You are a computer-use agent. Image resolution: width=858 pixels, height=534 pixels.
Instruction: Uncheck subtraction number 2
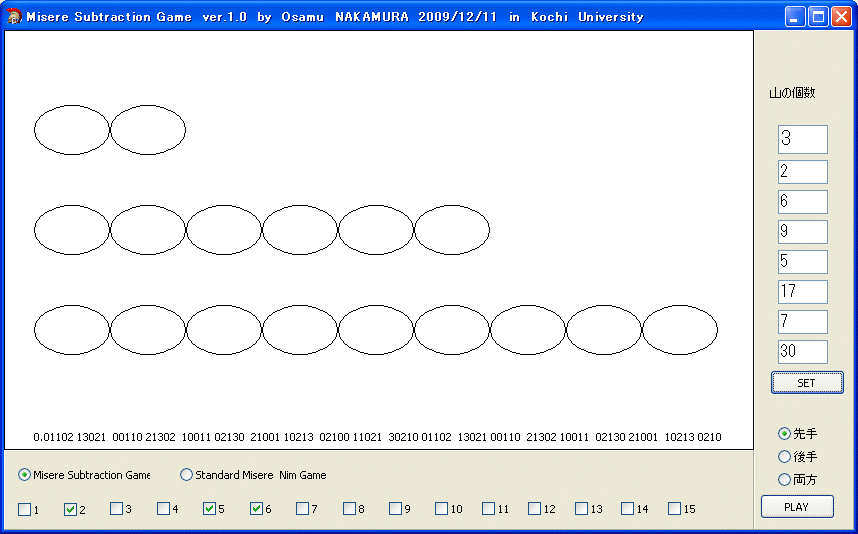click(70, 509)
